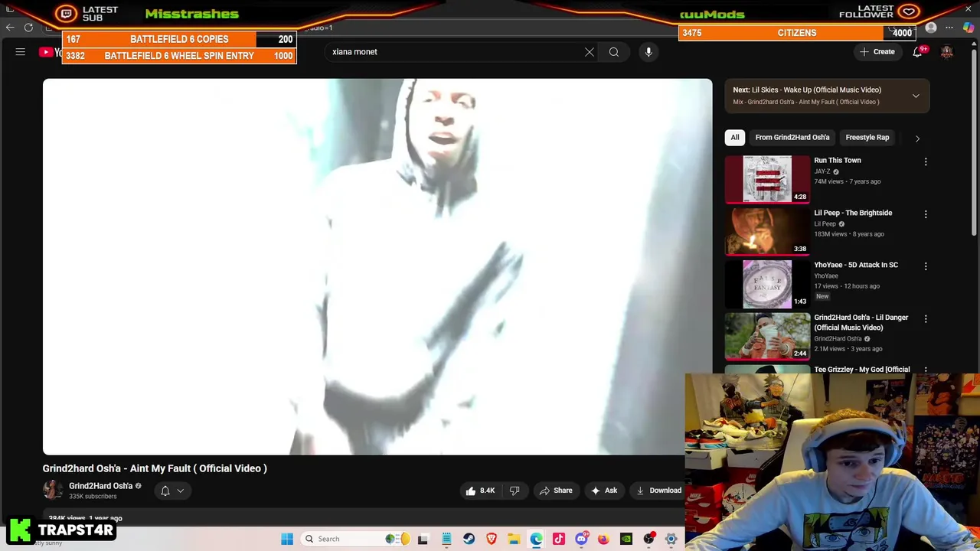980x551 pixels.
Task: Open Discord from the taskbar
Action: click(581, 539)
